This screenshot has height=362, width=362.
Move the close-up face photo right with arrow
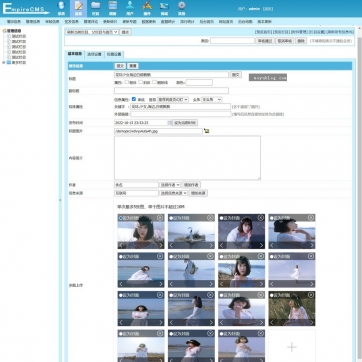click(161, 245)
